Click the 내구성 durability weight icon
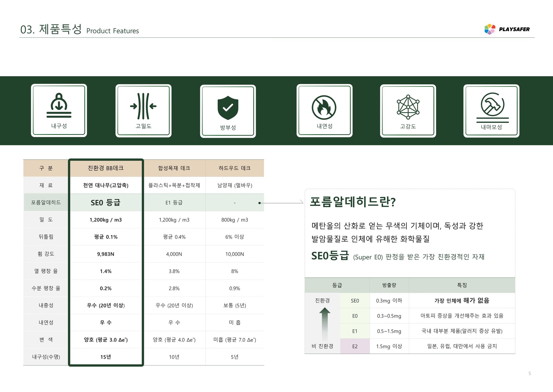The height and width of the screenshot is (392, 553). [59, 105]
